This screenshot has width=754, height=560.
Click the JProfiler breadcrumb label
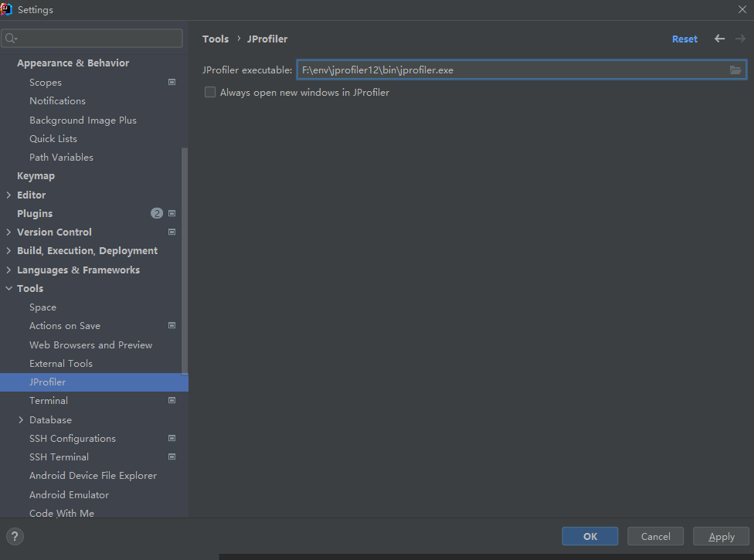pyautogui.click(x=267, y=39)
